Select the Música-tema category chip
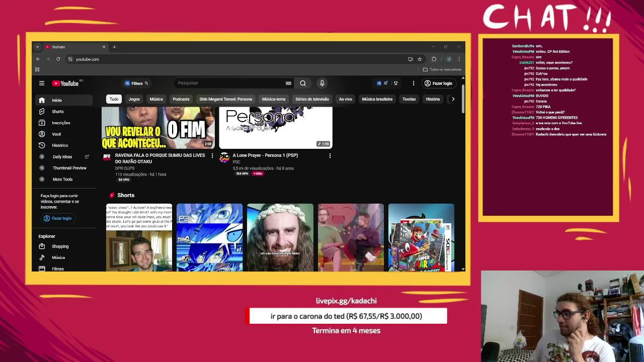Image resolution: width=644 pixels, height=362 pixels. coord(274,99)
